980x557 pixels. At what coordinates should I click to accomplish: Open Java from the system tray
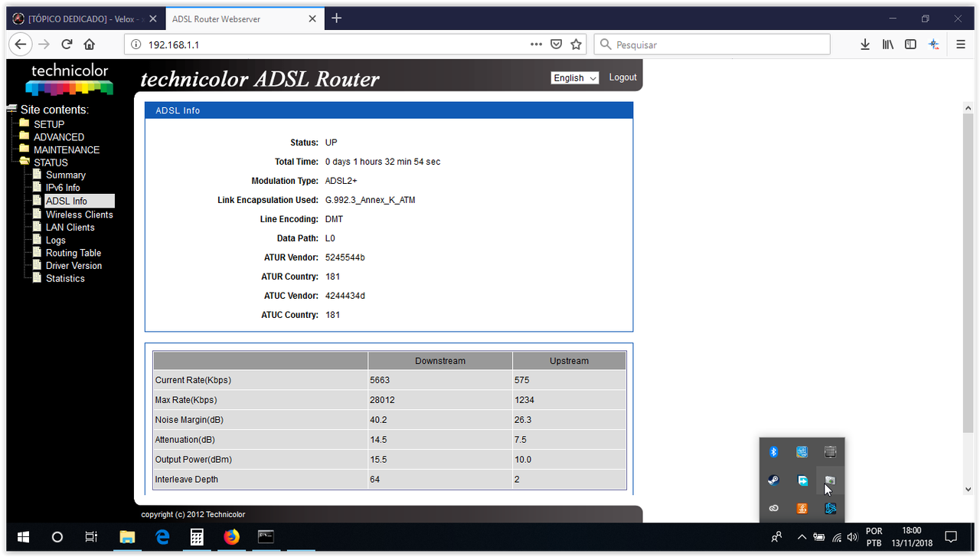click(802, 508)
